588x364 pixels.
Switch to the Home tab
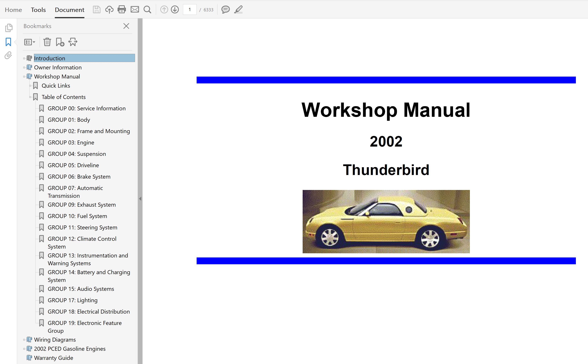(x=13, y=10)
